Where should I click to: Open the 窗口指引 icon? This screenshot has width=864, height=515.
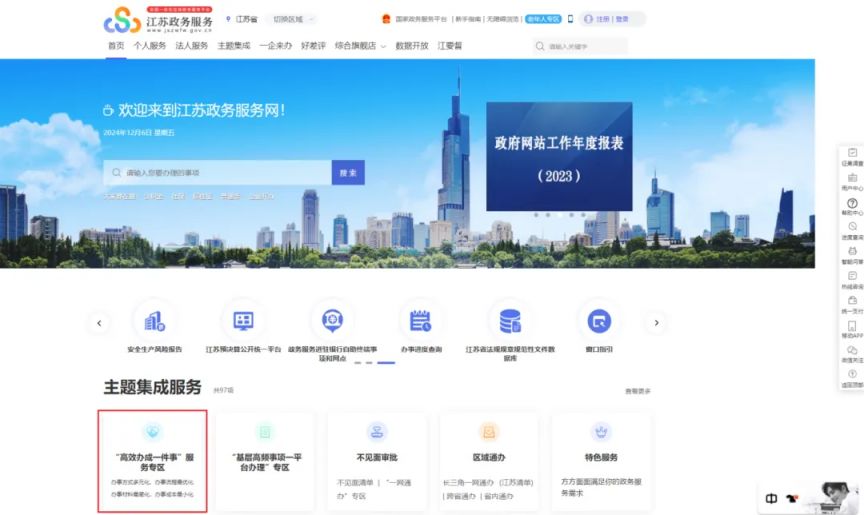coord(599,322)
